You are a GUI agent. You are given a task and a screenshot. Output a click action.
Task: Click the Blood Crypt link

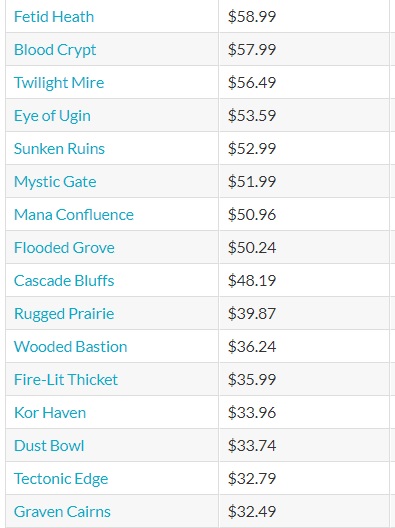(55, 50)
